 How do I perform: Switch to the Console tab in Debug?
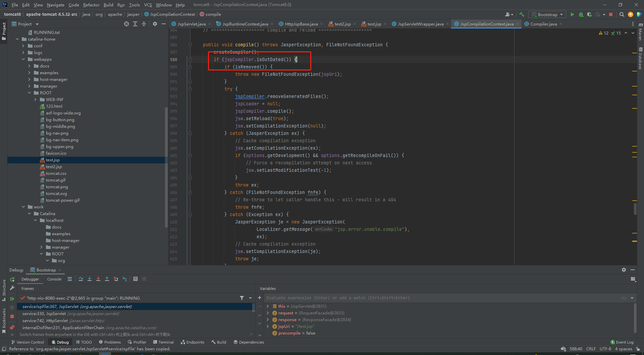tap(54, 279)
